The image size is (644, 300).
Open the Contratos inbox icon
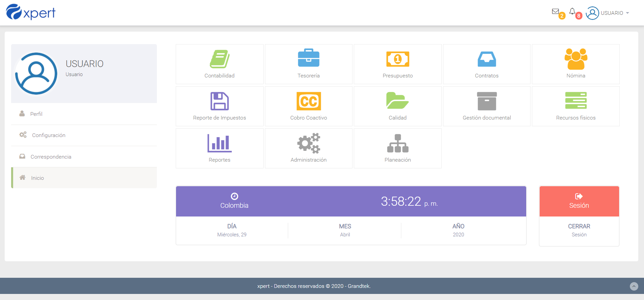[x=487, y=59]
